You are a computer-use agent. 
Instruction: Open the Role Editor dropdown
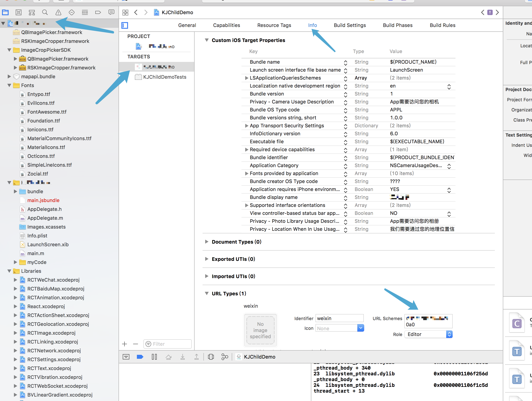point(428,334)
